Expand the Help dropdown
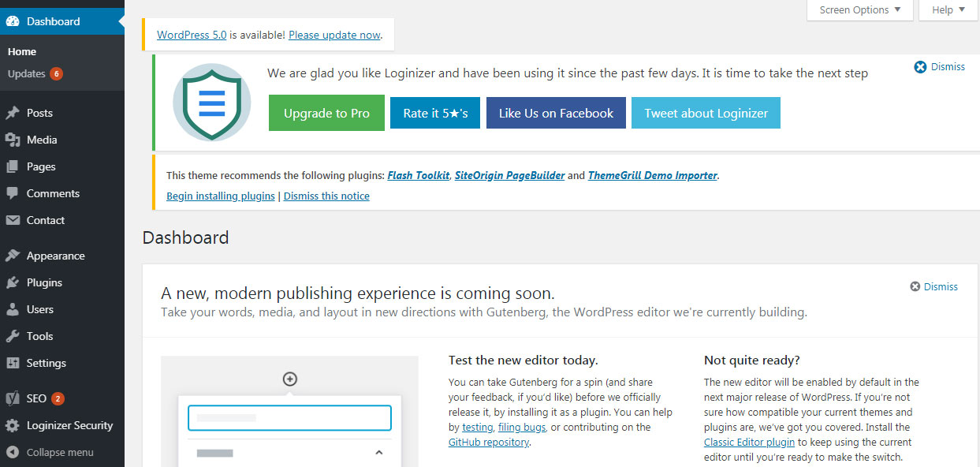 coord(948,10)
